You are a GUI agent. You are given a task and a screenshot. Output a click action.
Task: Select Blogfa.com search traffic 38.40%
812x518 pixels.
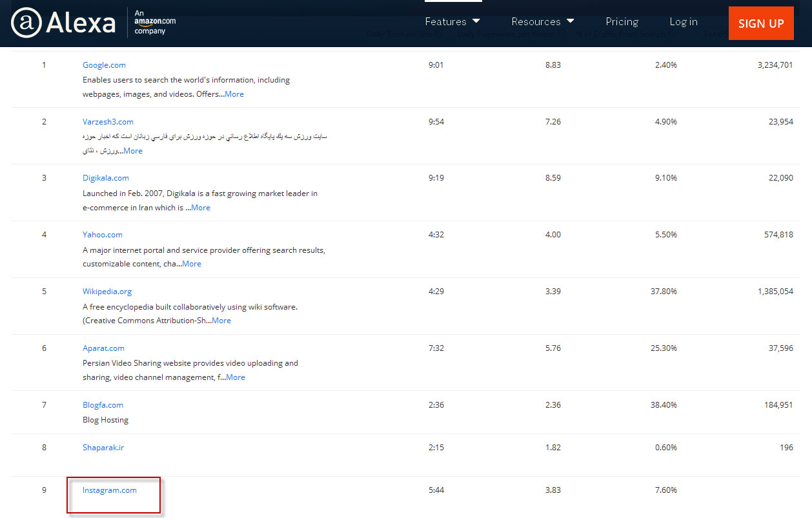point(664,405)
